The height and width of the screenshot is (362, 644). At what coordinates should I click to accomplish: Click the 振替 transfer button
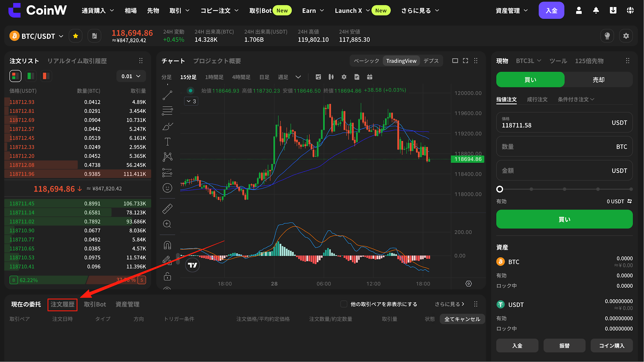tap(564, 346)
